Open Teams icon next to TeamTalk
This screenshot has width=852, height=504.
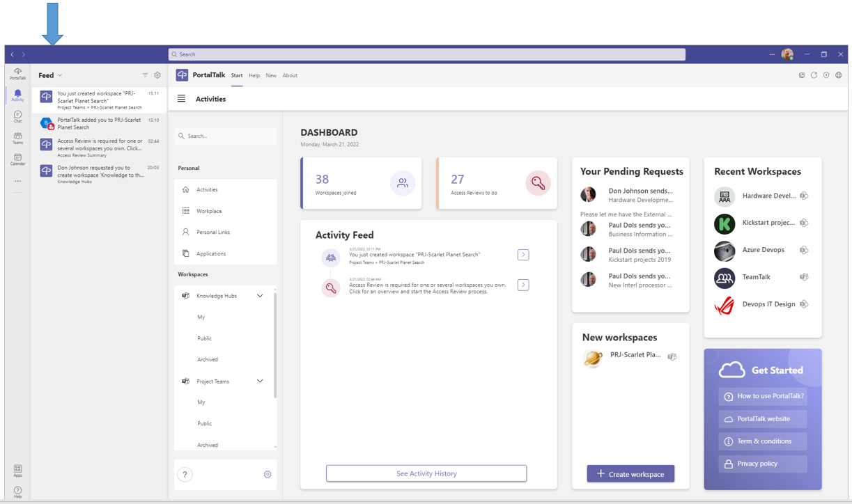(804, 277)
